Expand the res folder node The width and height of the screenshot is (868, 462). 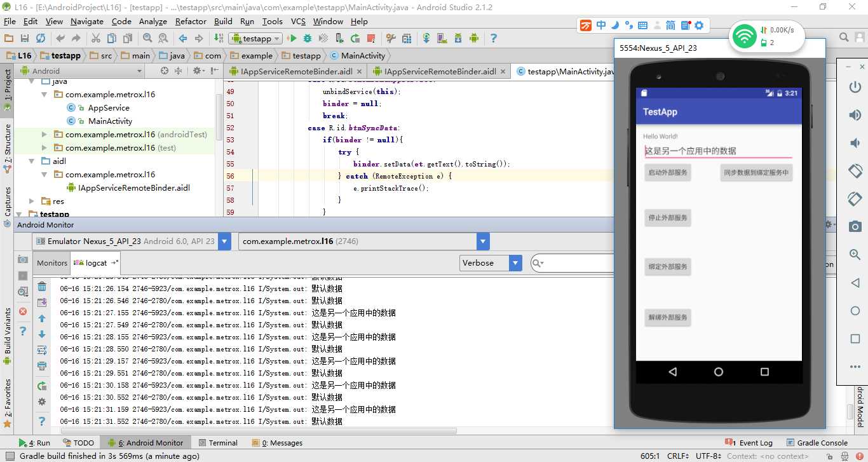coord(32,201)
